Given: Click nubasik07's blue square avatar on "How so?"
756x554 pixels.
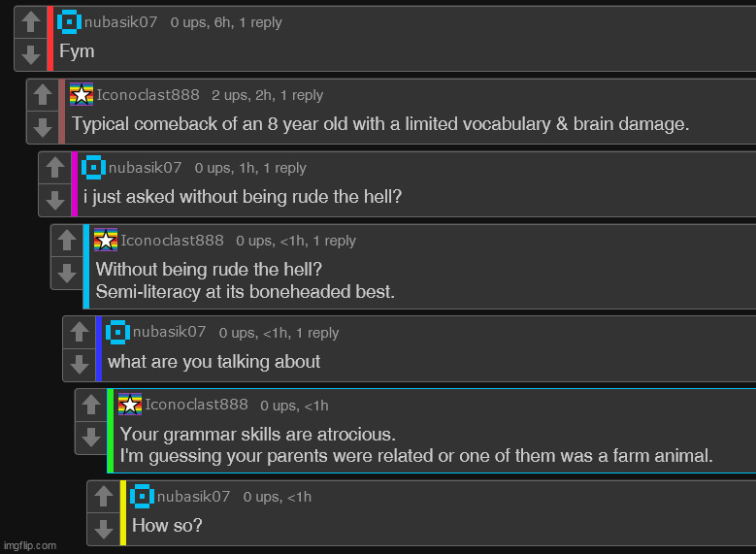Looking at the screenshot, I should pos(142,496).
